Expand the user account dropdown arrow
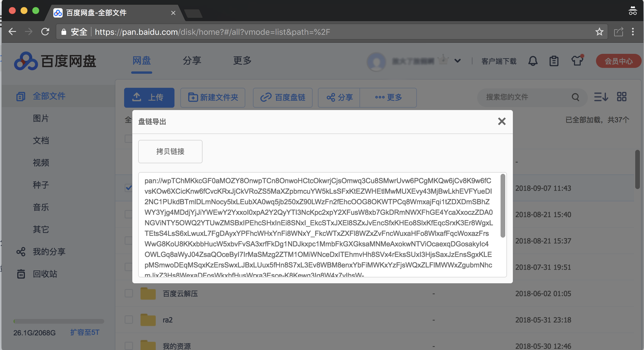 coord(458,61)
